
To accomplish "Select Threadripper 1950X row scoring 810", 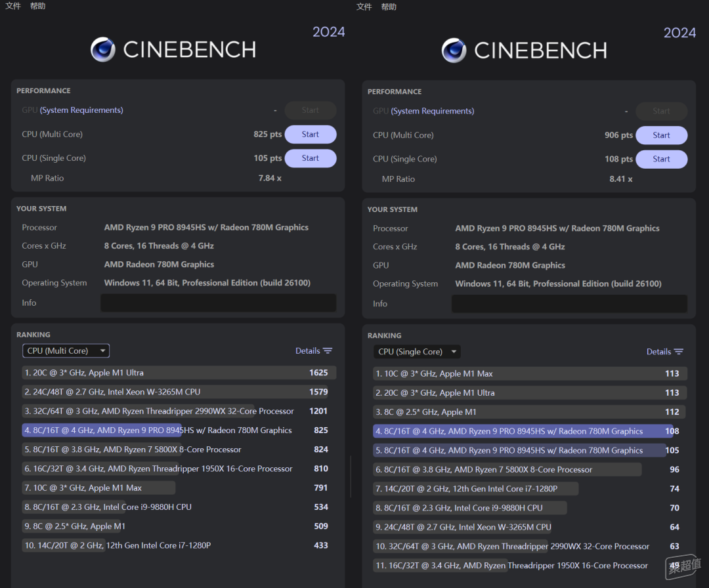I will tap(179, 469).
